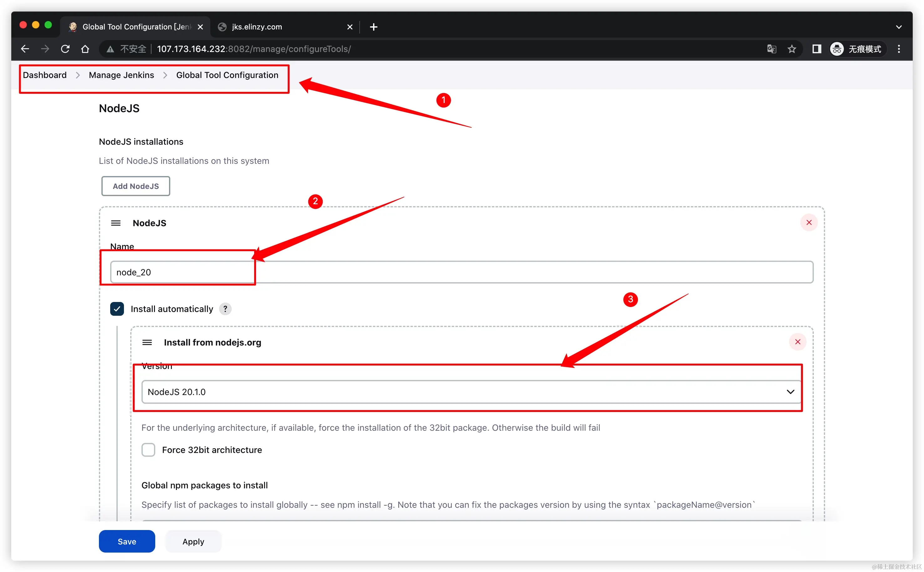Click the macOS green fullscreen button

[48, 25]
